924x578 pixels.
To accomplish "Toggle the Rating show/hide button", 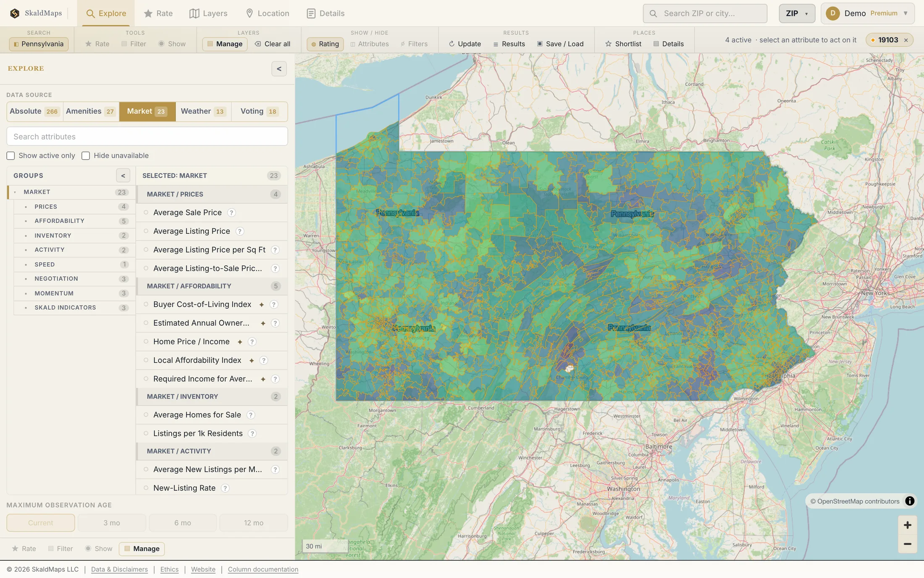I will 325,44.
